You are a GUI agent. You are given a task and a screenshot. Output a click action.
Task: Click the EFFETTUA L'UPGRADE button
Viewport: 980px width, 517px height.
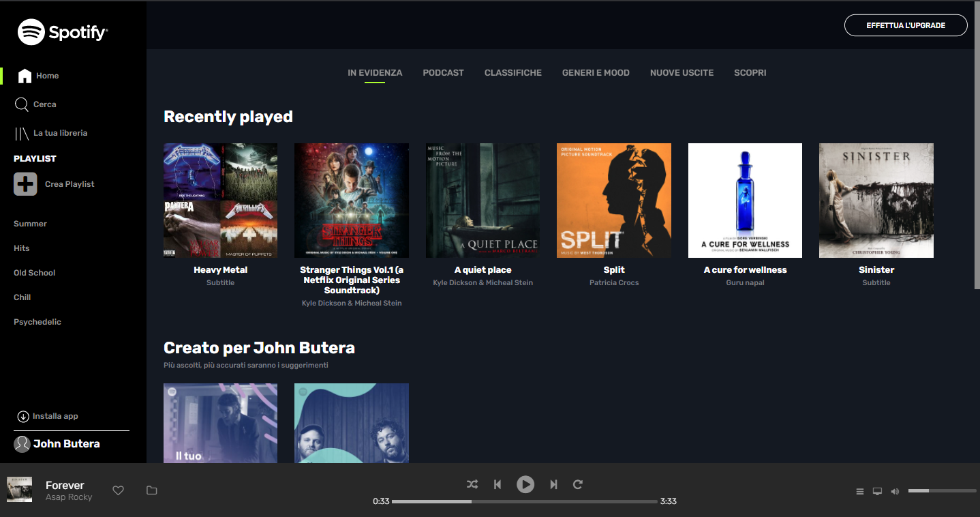(906, 25)
